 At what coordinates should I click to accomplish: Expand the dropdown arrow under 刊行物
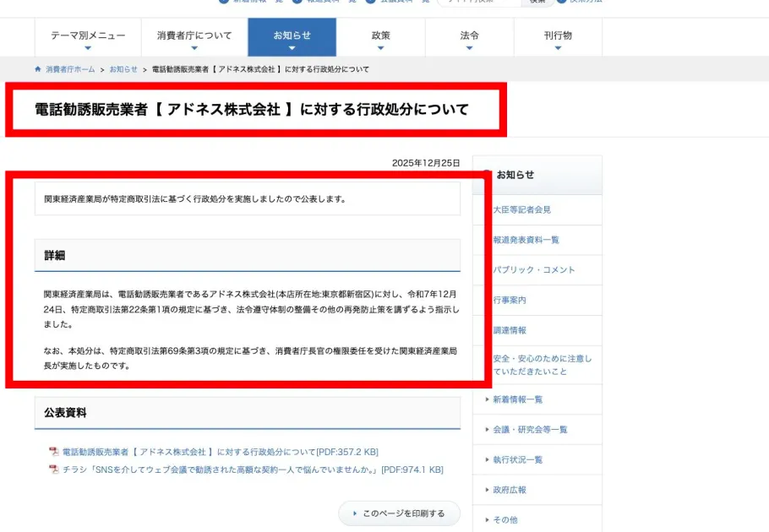[558, 48]
